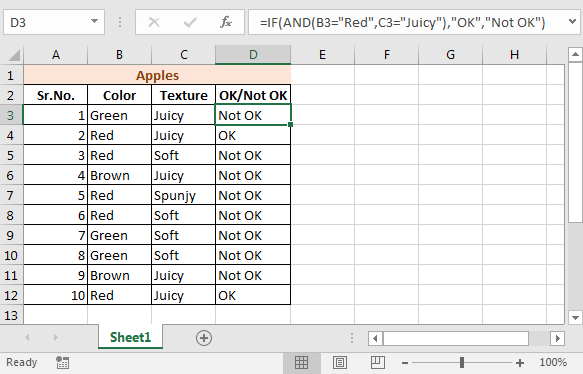Click the Texture header cell

click(x=184, y=96)
